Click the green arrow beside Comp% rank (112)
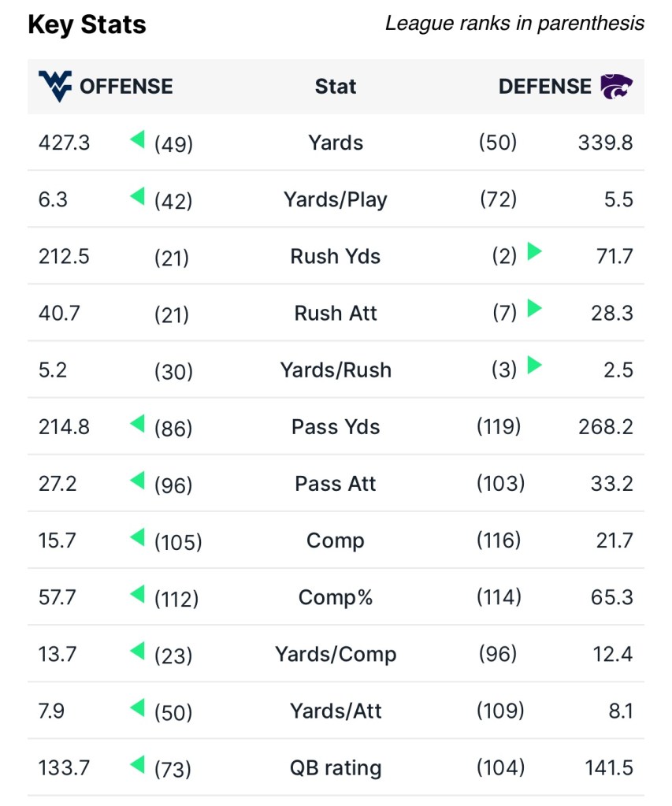Viewport: 672px width, 806px height. (x=138, y=594)
